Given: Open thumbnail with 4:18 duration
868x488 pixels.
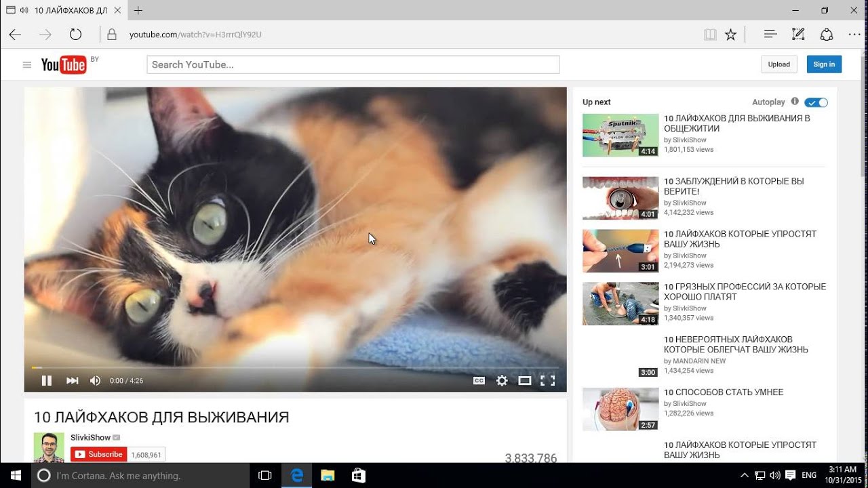Looking at the screenshot, I should click(x=620, y=304).
